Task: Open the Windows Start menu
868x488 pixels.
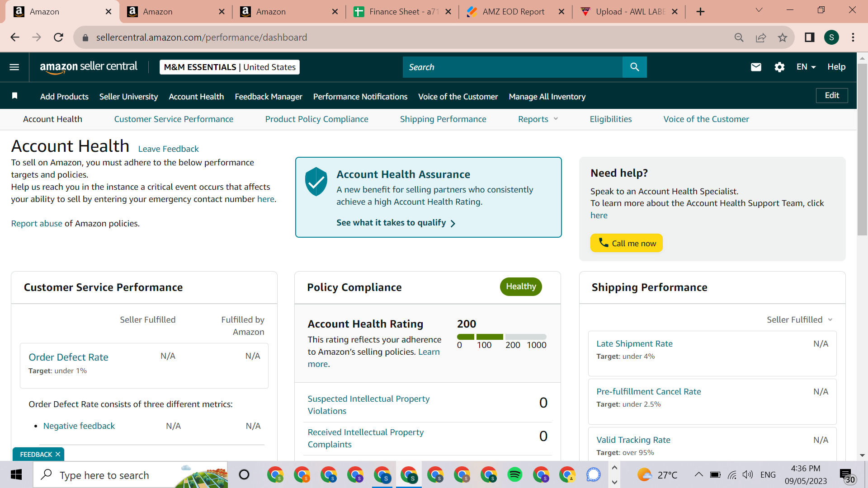Action: pos(16,475)
